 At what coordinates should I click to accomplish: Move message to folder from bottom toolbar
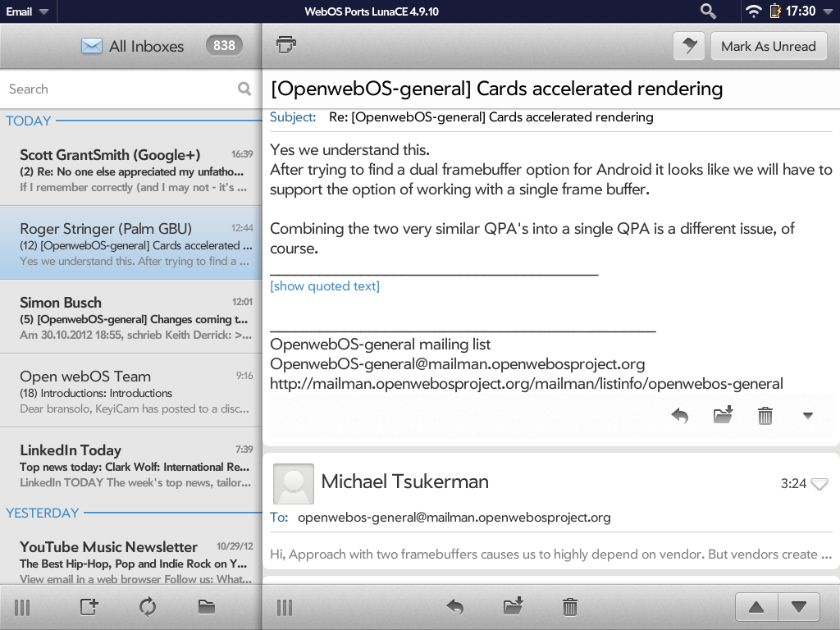pos(513,607)
